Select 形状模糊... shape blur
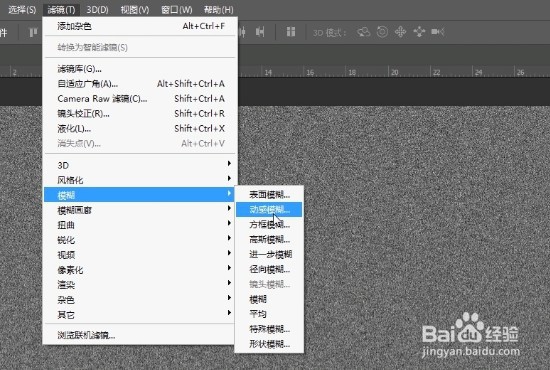This screenshot has height=370, width=550. click(269, 344)
